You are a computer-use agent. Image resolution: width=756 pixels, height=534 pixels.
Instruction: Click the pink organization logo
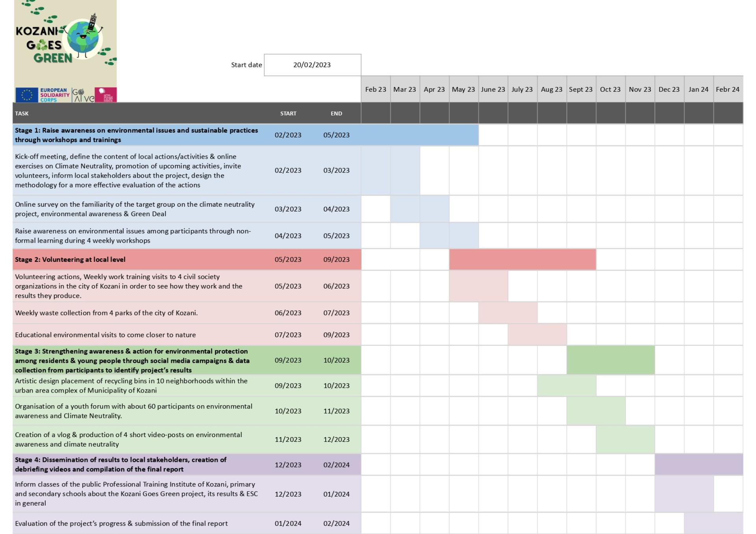[x=106, y=95]
